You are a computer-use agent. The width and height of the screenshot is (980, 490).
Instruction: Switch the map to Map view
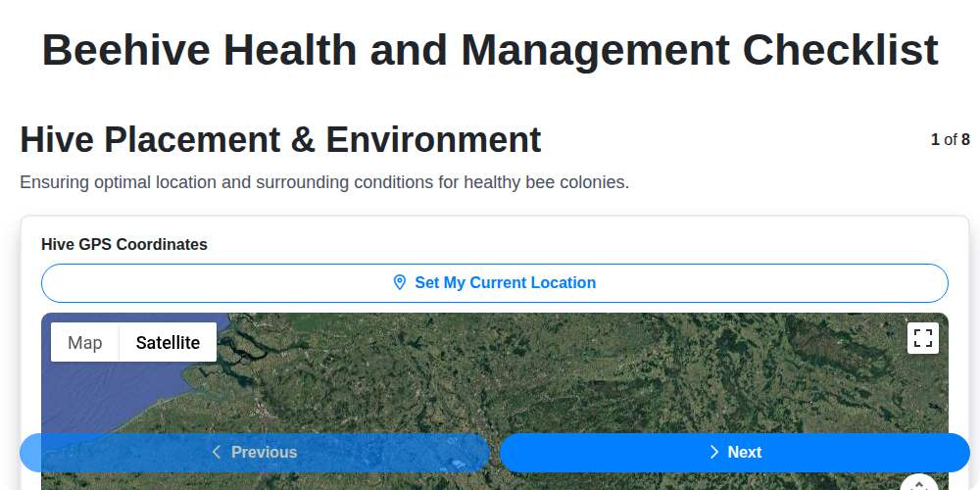click(85, 342)
